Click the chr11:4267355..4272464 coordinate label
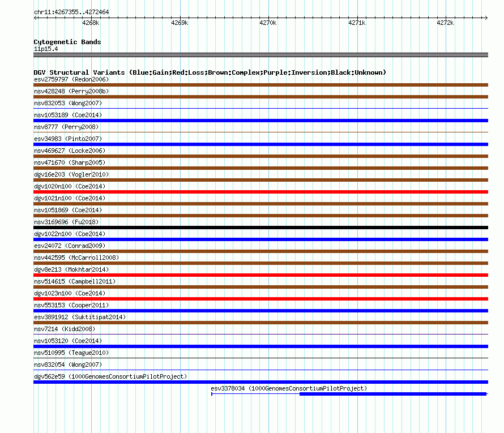This screenshot has width=504, height=433. click(71, 12)
